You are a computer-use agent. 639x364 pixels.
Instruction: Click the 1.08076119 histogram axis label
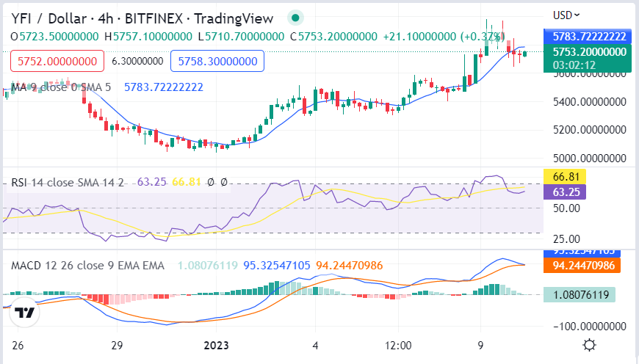[580, 294]
